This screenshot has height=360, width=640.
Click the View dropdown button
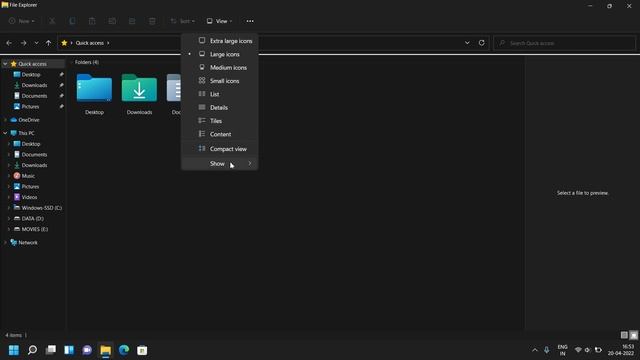click(220, 21)
